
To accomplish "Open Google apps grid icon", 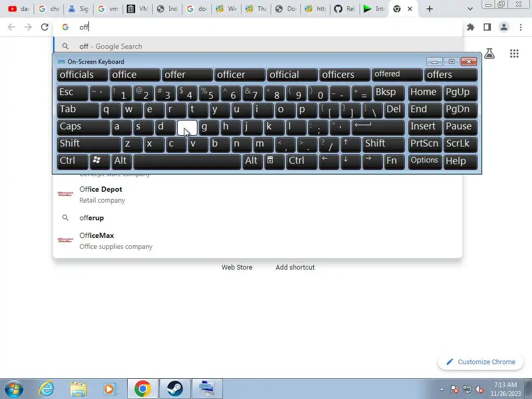I will click(514, 54).
